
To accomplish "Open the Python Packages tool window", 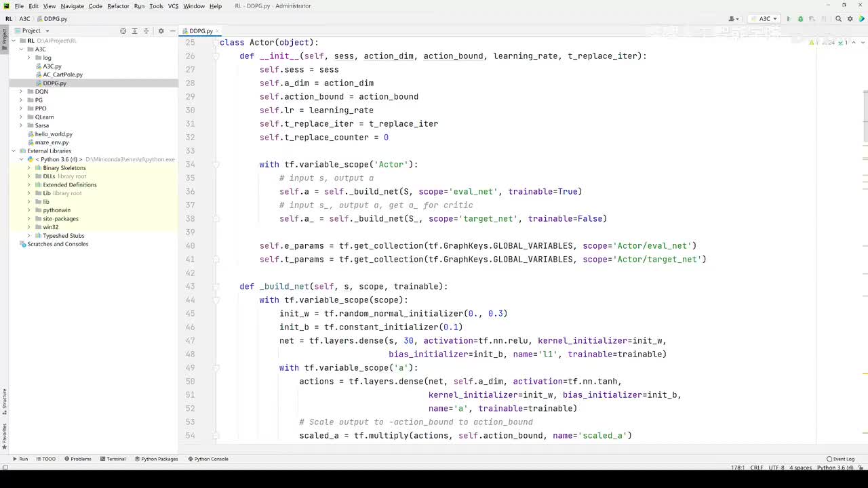I will coord(156,459).
